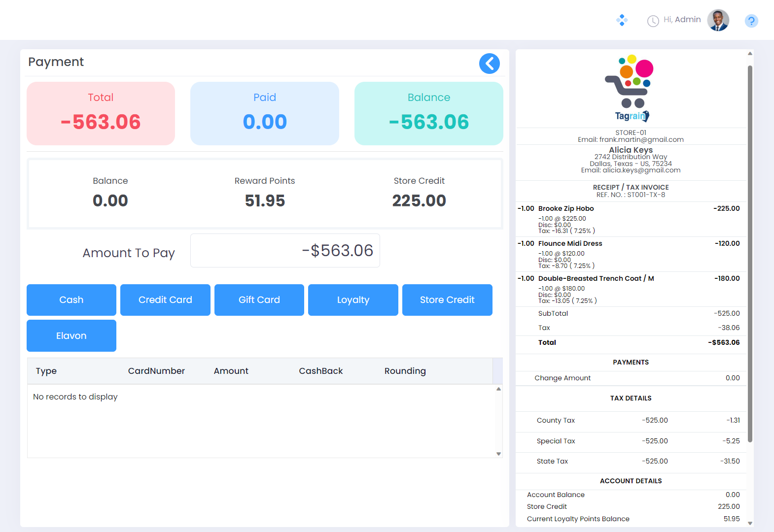The height and width of the screenshot is (532, 774).
Task: Click the Amount To Pay field
Action: point(285,251)
